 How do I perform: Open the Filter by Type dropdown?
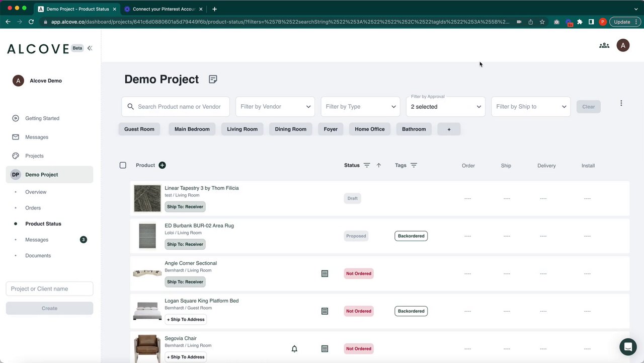(360, 107)
